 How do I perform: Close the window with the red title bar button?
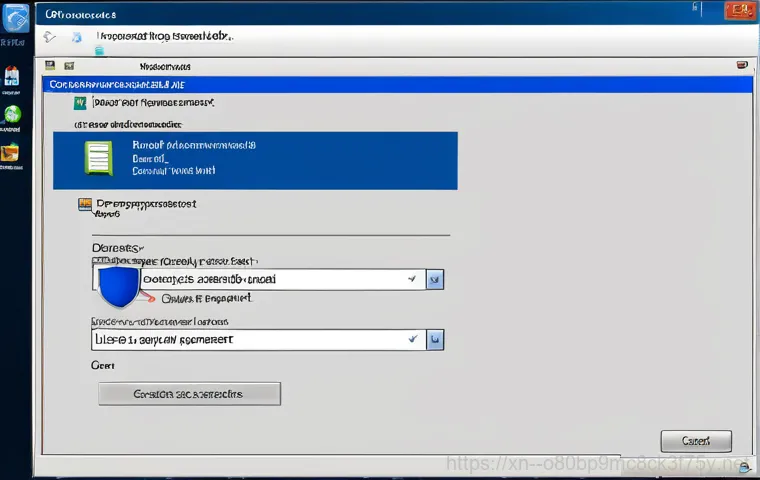pyautogui.click(x=740, y=10)
